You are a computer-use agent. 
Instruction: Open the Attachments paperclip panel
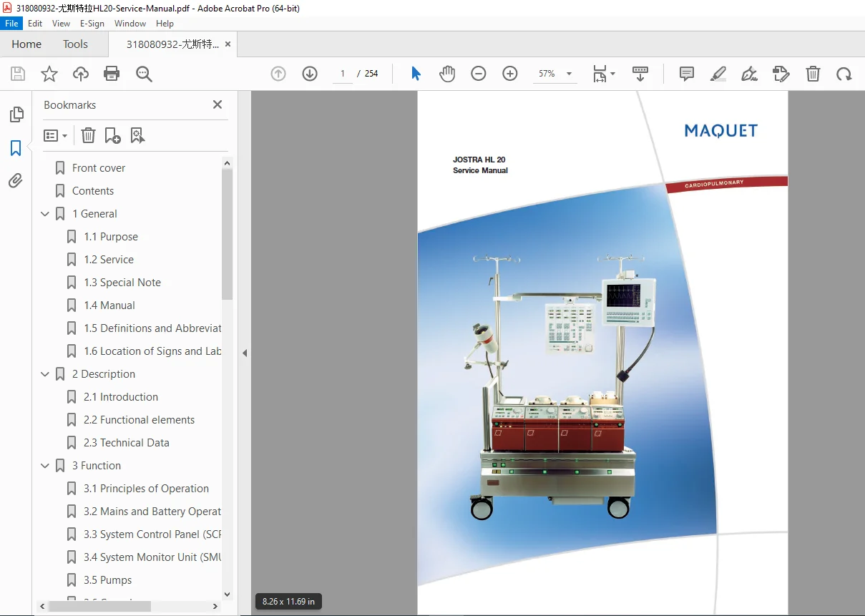point(16,181)
